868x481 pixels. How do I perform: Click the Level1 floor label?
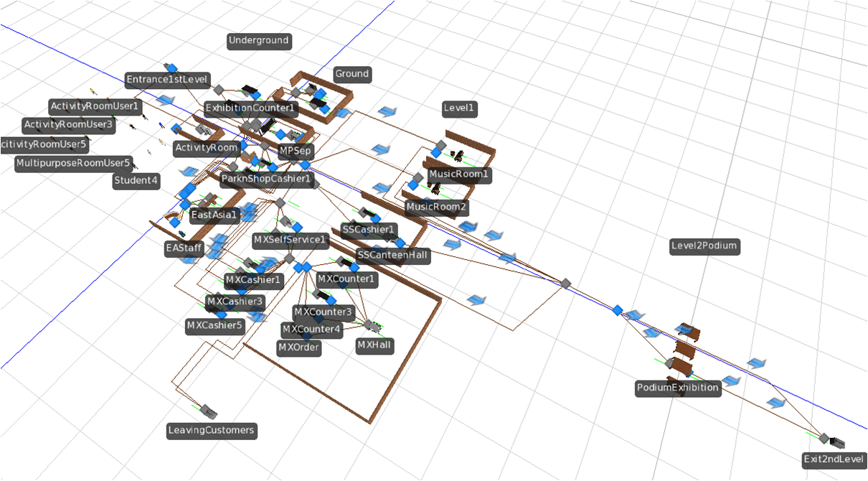[460, 108]
